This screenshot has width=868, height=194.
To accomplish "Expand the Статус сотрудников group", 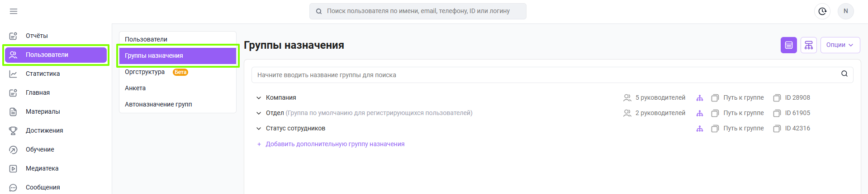I will [259, 129].
